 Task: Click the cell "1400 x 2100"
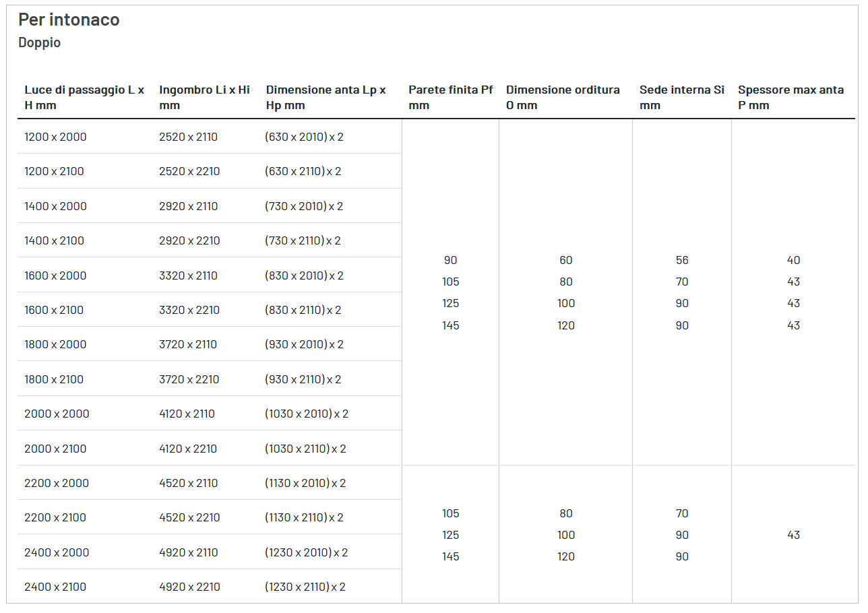click(55, 240)
